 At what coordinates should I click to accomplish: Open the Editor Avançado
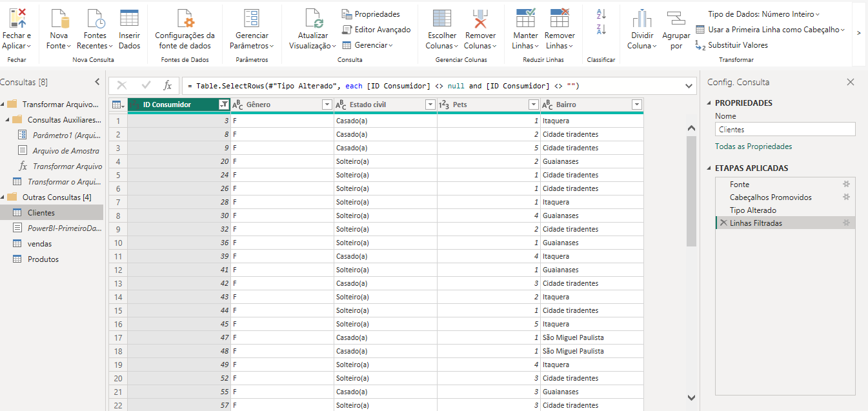click(376, 30)
